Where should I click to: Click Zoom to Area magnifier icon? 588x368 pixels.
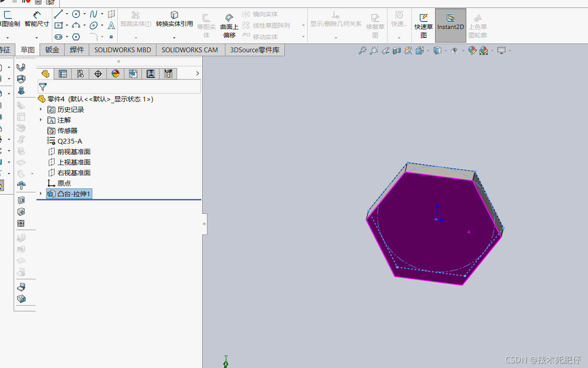[x=374, y=51]
